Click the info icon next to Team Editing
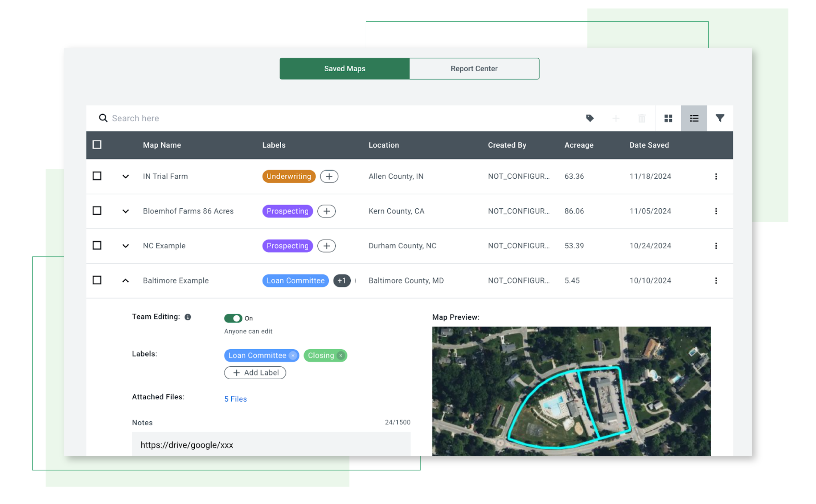Viewport: 816px width, 504px height. point(189,317)
